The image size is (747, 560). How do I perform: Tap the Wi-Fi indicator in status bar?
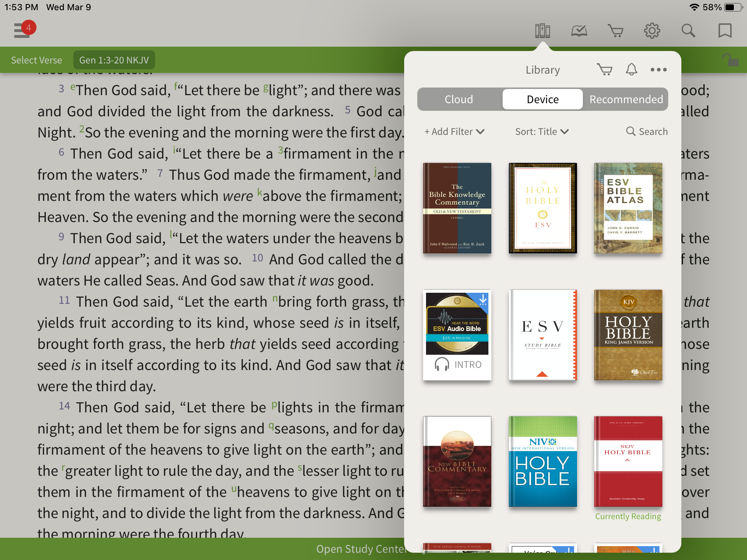(694, 7)
